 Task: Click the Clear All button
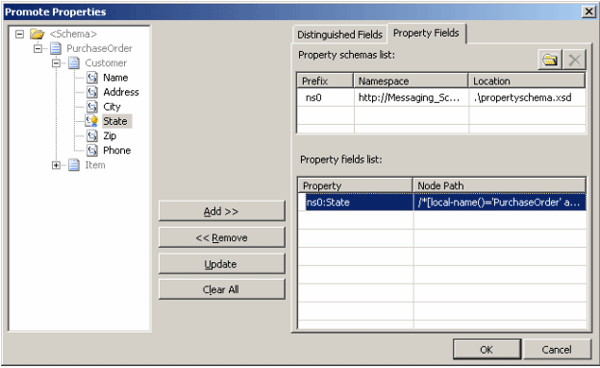pyautogui.click(x=222, y=289)
